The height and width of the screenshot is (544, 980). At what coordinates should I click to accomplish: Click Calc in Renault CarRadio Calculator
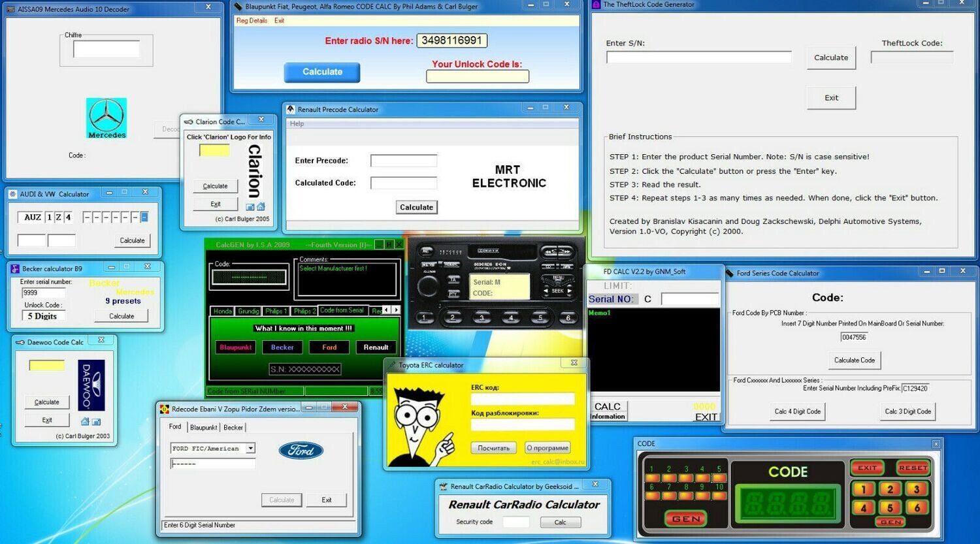561,522
